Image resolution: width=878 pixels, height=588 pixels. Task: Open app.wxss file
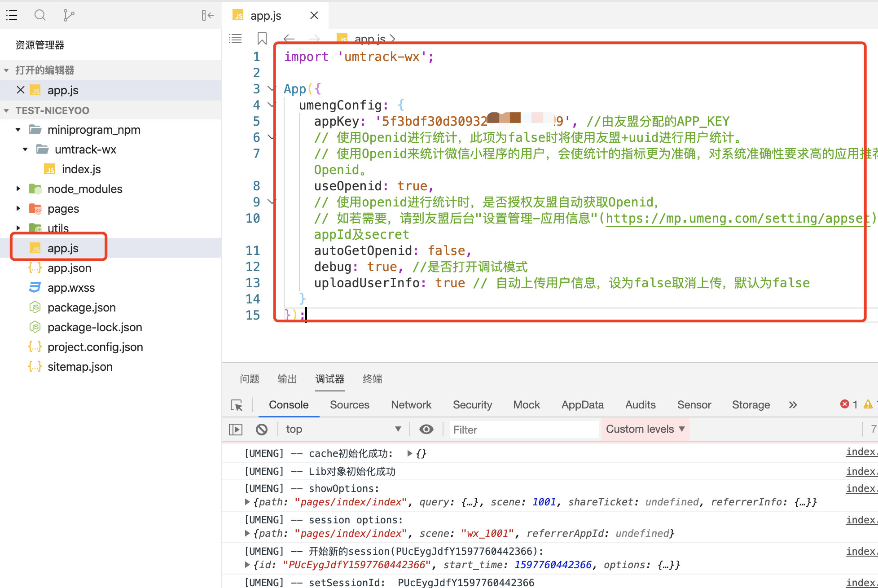click(x=71, y=288)
